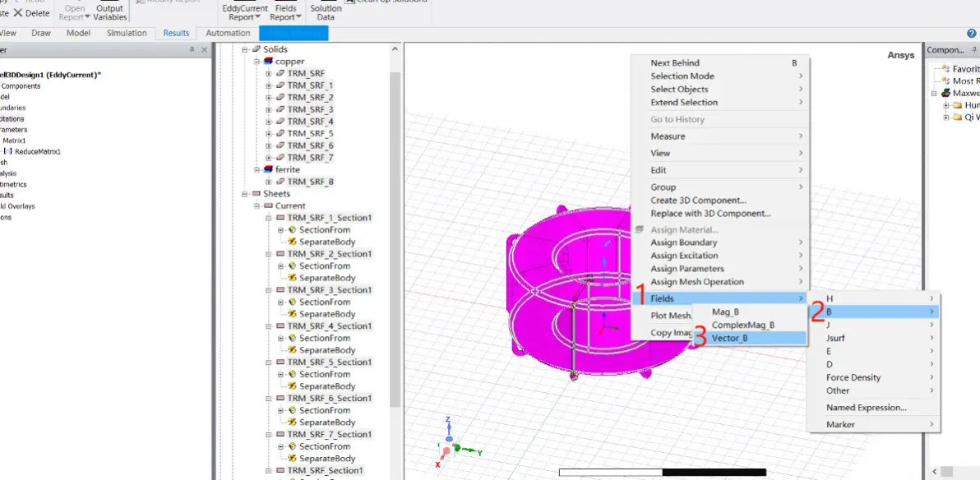Viewport: 980px width, 480px height.
Task: Click the Maxwell components library icon
Action: pos(945,93)
